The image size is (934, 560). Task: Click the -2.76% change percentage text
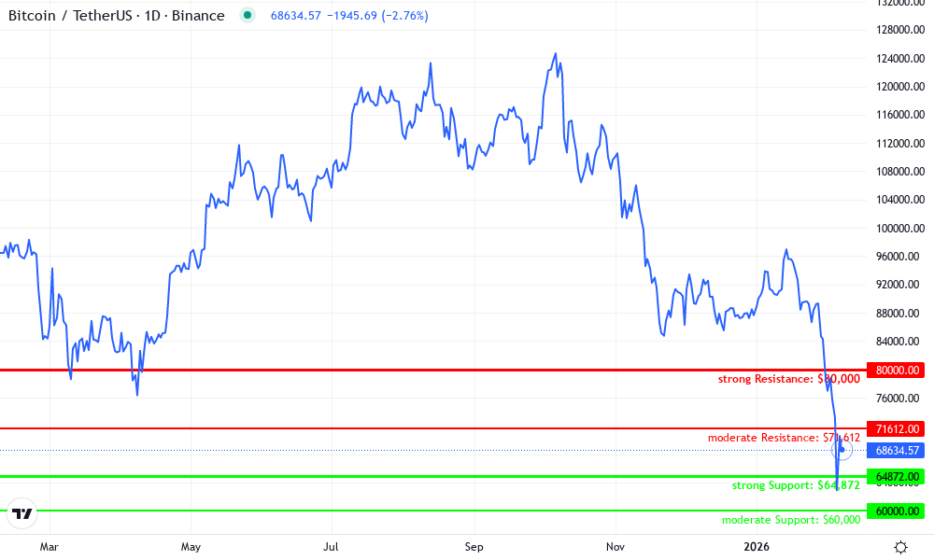(403, 15)
